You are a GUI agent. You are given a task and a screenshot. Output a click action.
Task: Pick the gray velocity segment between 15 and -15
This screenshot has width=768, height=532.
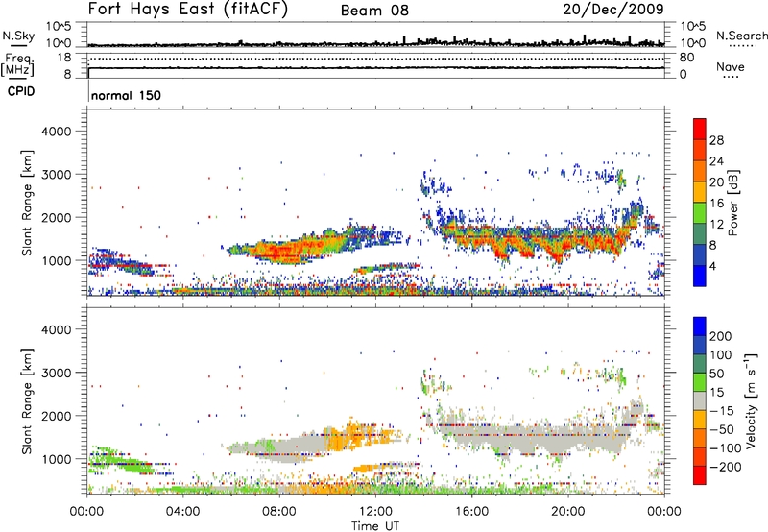point(700,400)
